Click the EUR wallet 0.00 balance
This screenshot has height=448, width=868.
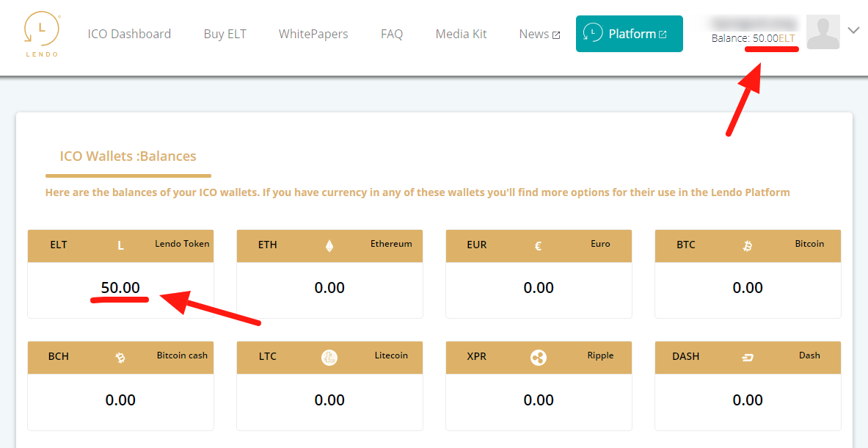pyautogui.click(x=539, y=287)
